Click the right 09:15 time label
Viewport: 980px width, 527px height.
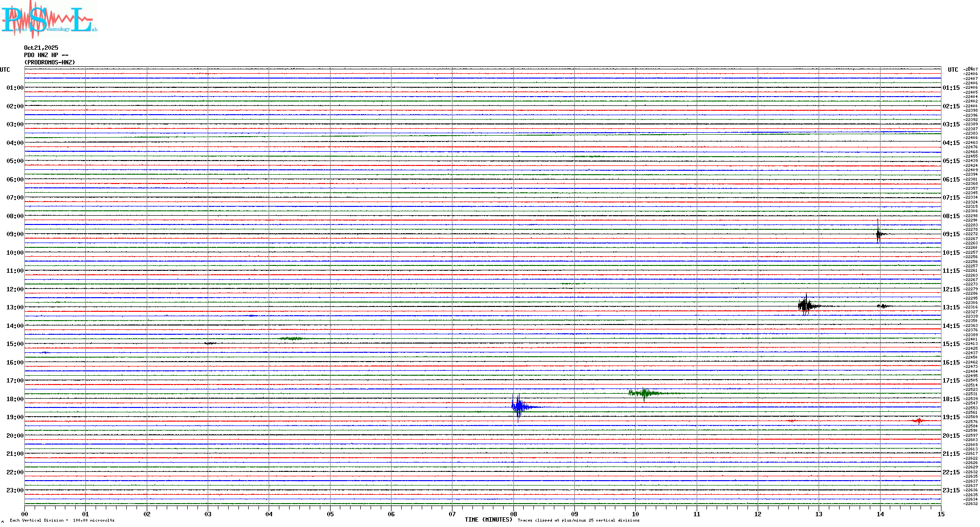coord(951,234)
